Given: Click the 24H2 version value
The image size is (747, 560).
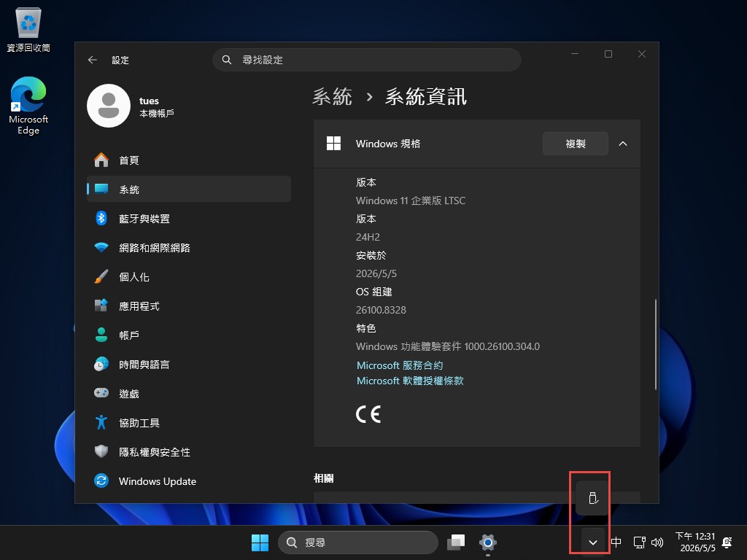Looking at the screenshot, I should point(368,237).
